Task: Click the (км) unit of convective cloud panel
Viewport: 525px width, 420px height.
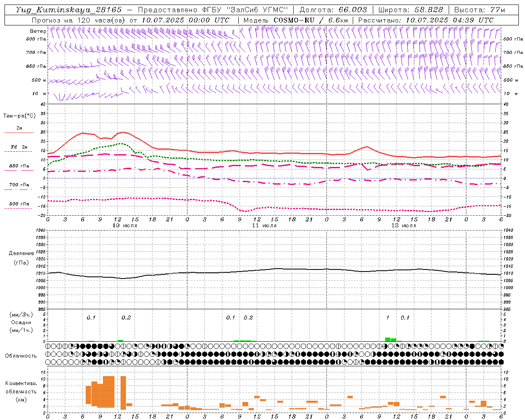Action: tap(21, 399)
